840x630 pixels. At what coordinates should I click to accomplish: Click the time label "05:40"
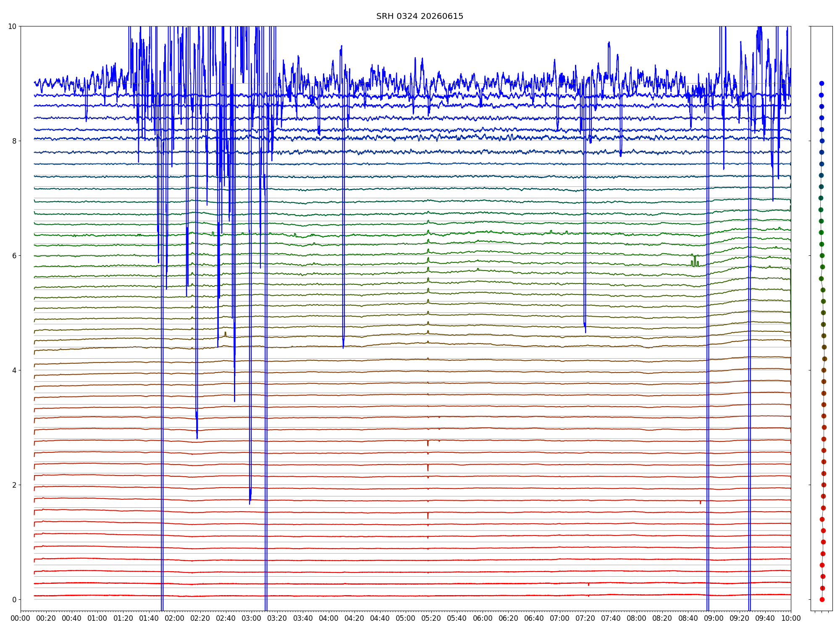[457, 619]
